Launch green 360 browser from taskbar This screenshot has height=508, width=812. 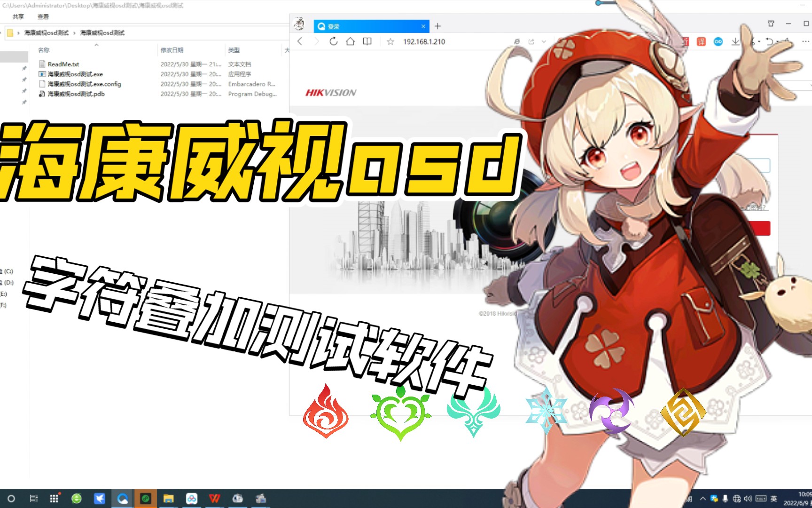click(x=77, y=499)
